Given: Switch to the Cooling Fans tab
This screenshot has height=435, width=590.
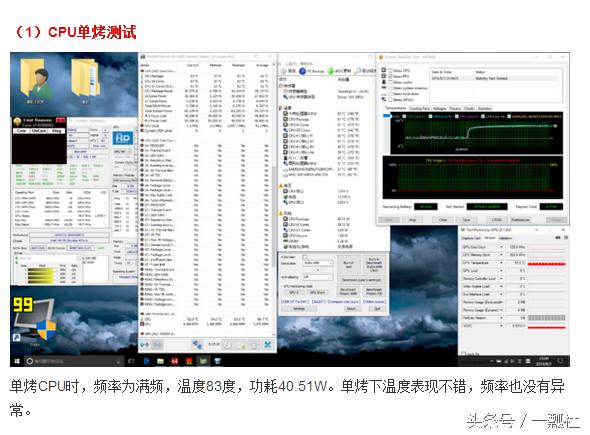Looking at the screenshot, I should coord(419,108).
